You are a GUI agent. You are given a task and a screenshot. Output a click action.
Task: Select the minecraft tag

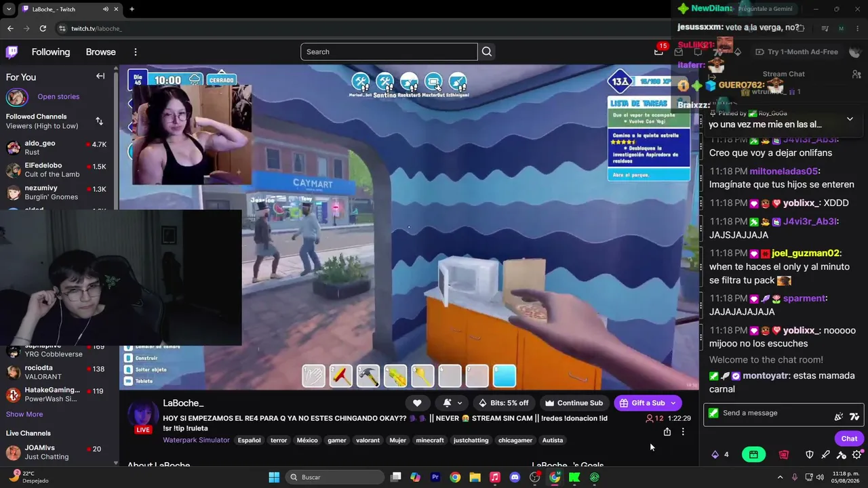point(430,441)
